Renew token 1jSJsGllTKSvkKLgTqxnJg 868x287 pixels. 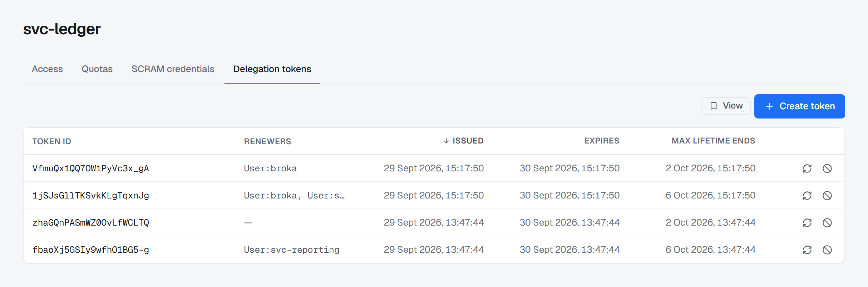point(807,196)
